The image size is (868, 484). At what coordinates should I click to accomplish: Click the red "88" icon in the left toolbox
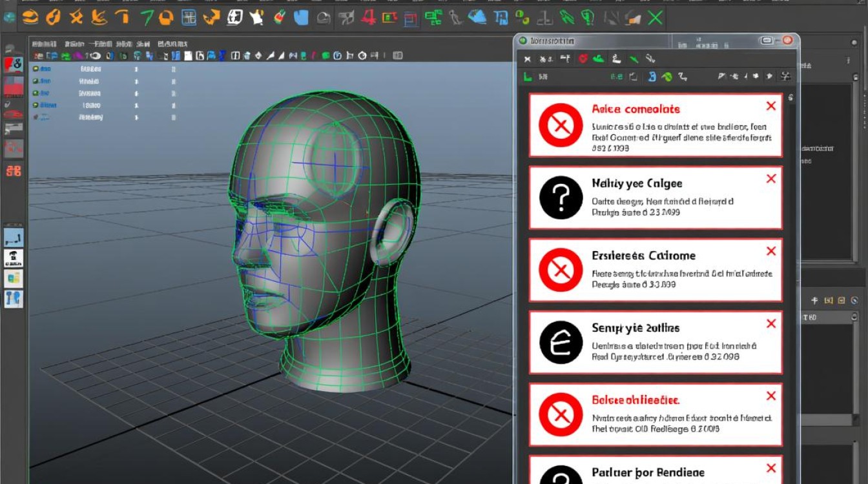click(14, 171)
